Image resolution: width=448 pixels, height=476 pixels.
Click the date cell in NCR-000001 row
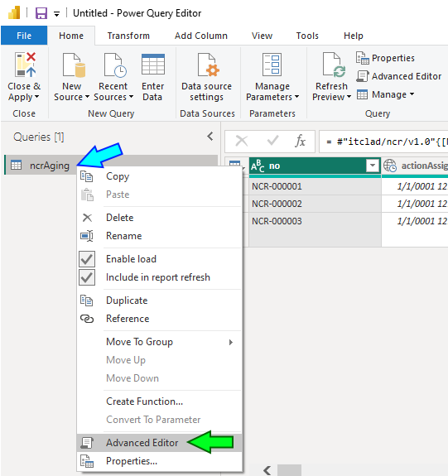point(415,186)
